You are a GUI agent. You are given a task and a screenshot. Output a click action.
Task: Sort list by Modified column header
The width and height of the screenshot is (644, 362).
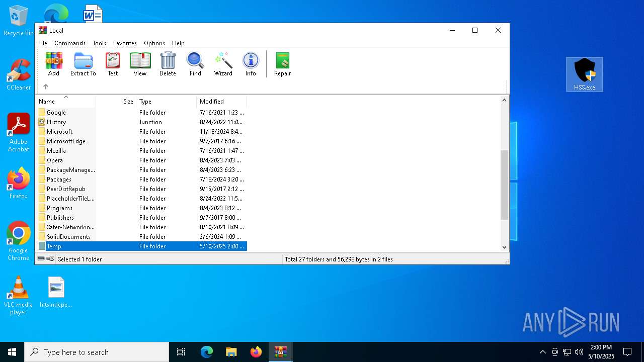[222, 101]
